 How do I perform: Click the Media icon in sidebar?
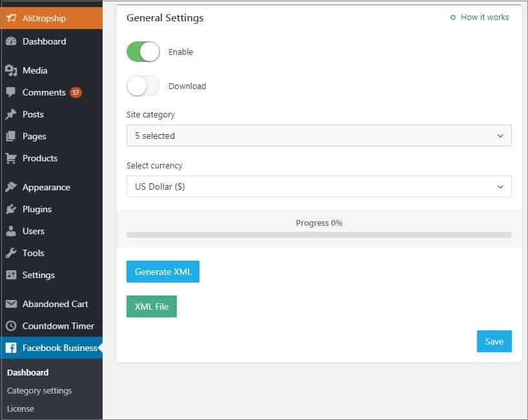tap(11, 70)
